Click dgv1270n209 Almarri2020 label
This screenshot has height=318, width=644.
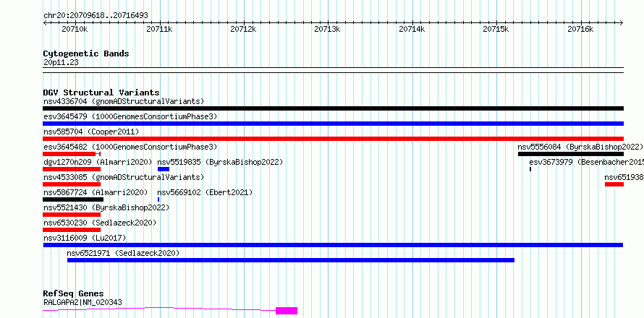click(98, 162)
